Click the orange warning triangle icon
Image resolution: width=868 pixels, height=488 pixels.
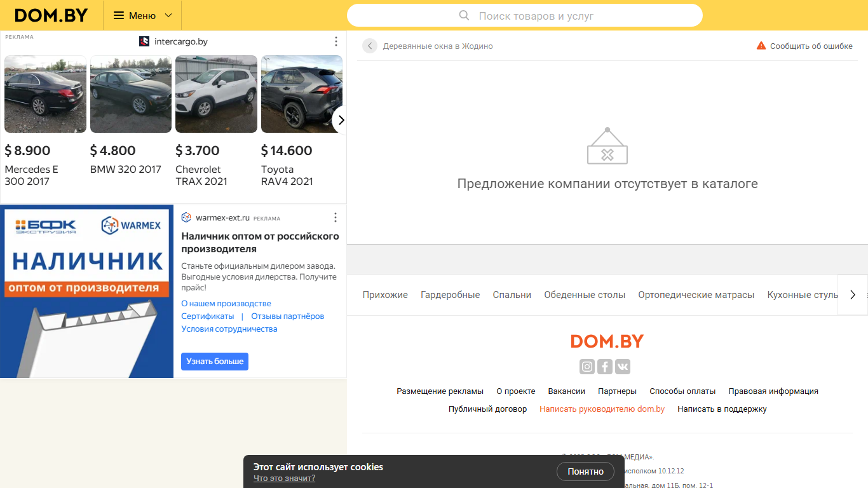point(761,46)
